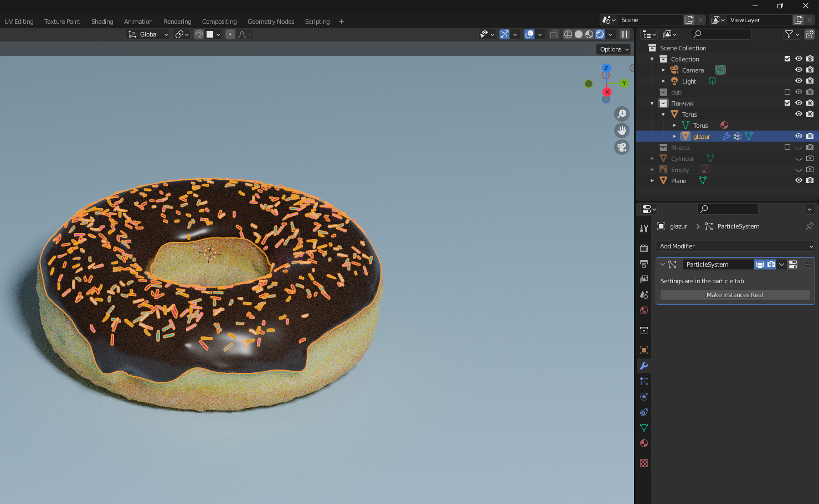Click the pan view hand gizmo
Viewport: 819px width, 504px height.
pos(622,131)
